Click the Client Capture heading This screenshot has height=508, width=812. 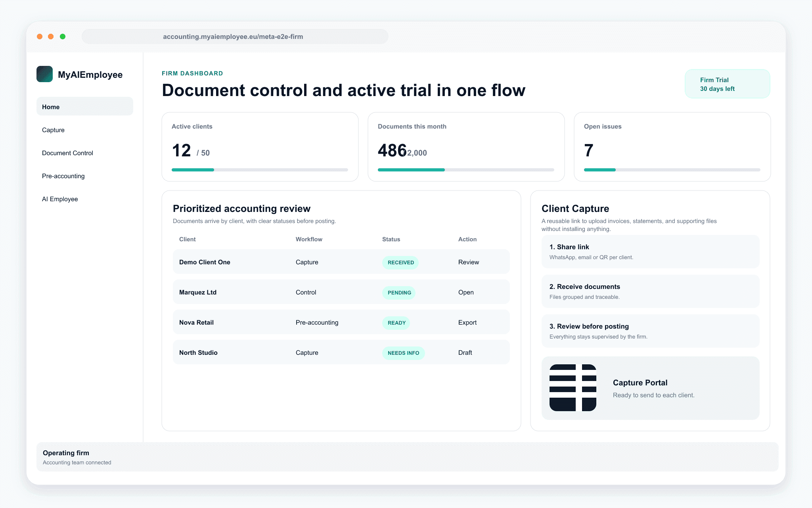(575, 208)
